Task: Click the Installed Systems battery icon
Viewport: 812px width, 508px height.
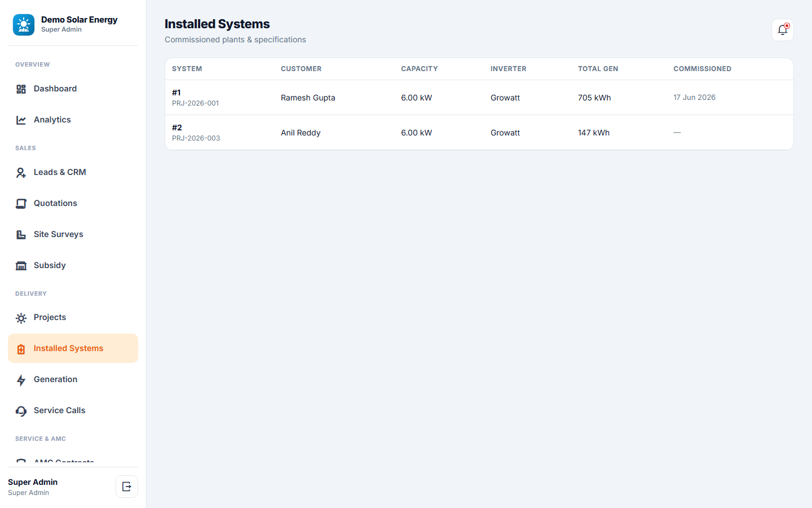Action: pyautogui.click(x=21, y=349)
